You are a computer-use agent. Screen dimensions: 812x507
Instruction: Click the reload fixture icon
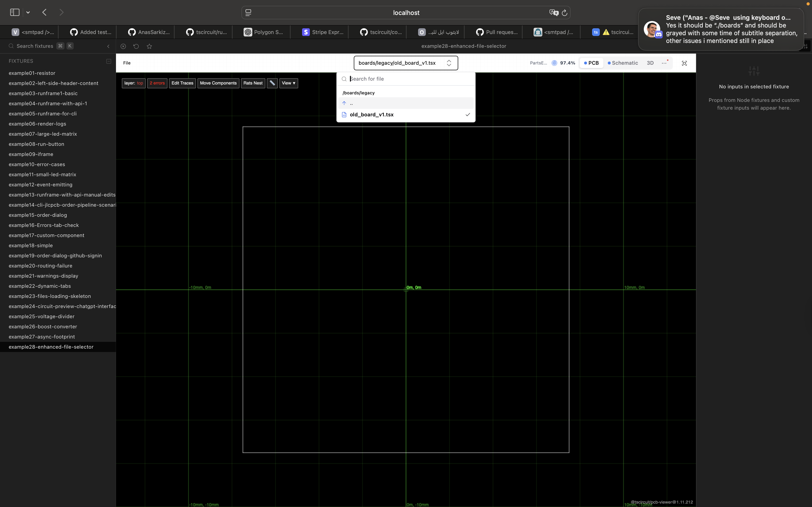(x=136, y=46)
